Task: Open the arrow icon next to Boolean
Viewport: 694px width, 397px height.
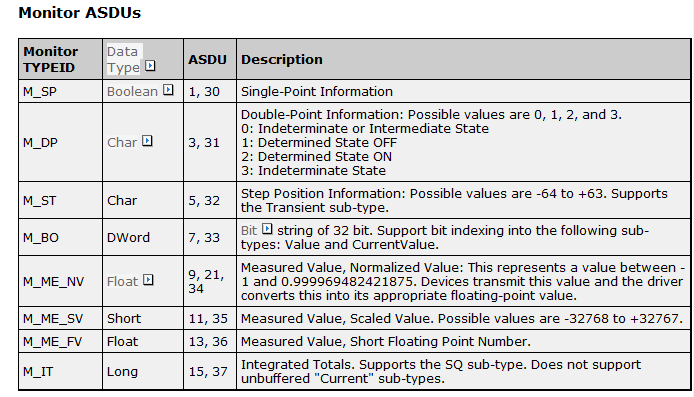Action: [168, 90]
